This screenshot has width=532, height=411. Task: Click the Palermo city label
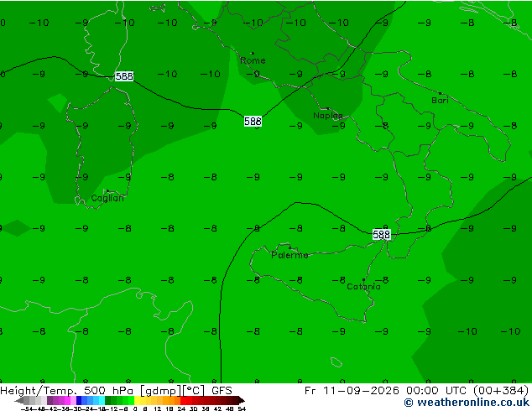point(289,255)
